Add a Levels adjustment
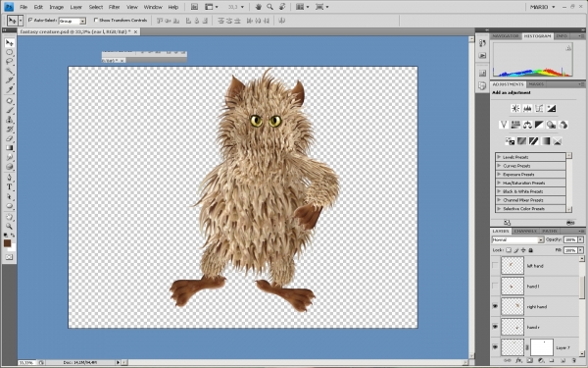Viewport: 588px width, 368px height. coord(527,109)
